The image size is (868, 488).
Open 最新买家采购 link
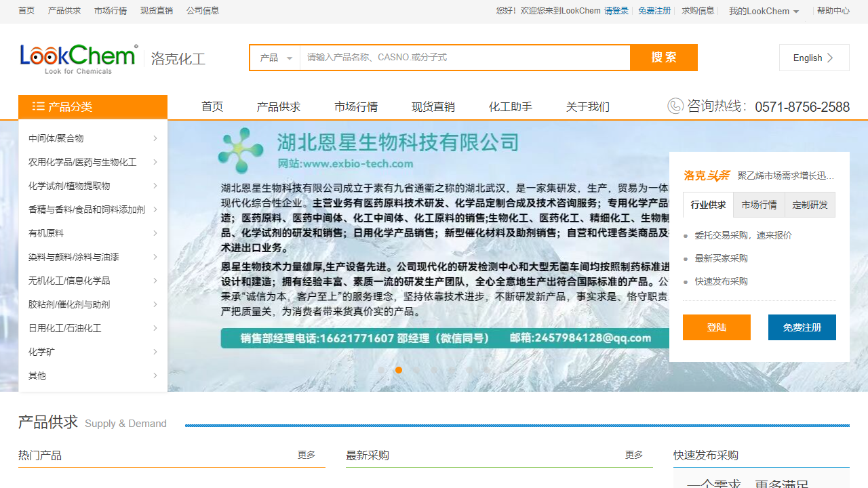pyautogui.click(x=721, y=258)
